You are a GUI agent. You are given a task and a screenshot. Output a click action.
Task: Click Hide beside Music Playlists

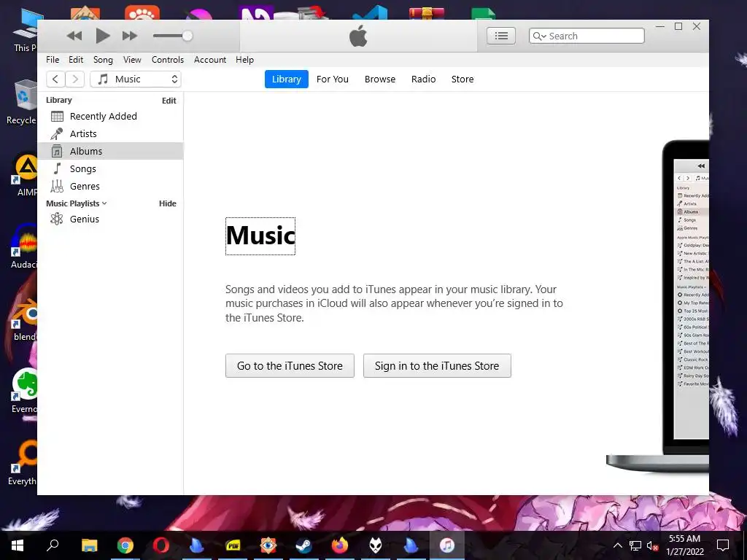[x=168, y=203]
